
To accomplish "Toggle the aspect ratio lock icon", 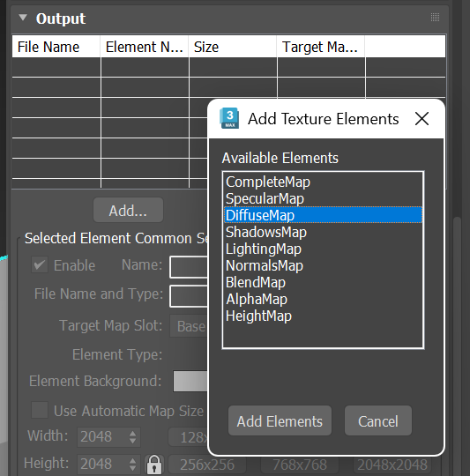I will (154, 465).
